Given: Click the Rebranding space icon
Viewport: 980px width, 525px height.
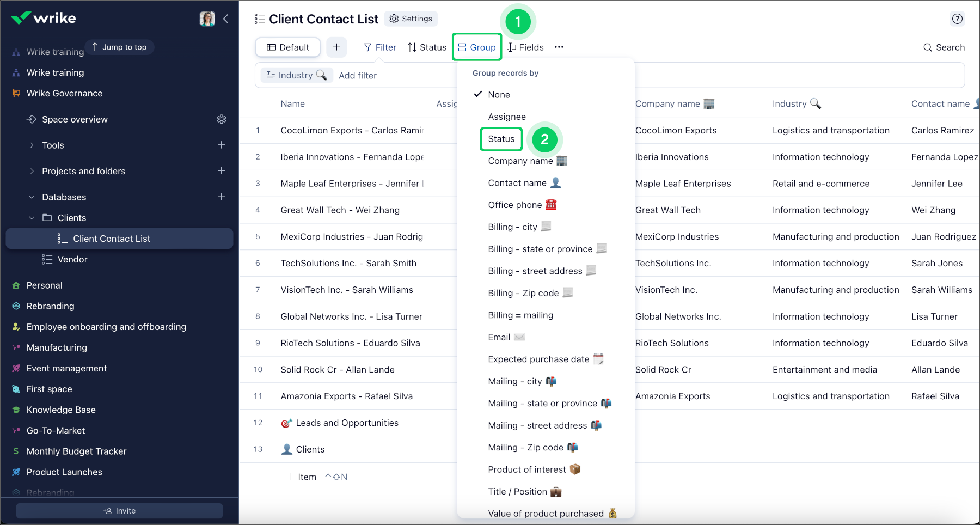Looking at the screenshot, I should (x=16, y=306).
